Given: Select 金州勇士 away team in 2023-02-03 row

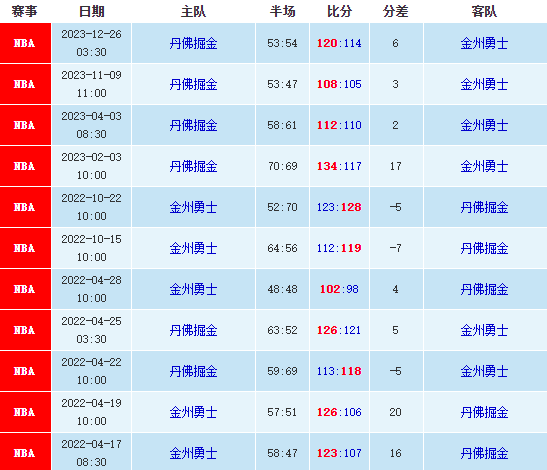Looking at the screenshot, I should pyautogui.click(x=484, y=166).
